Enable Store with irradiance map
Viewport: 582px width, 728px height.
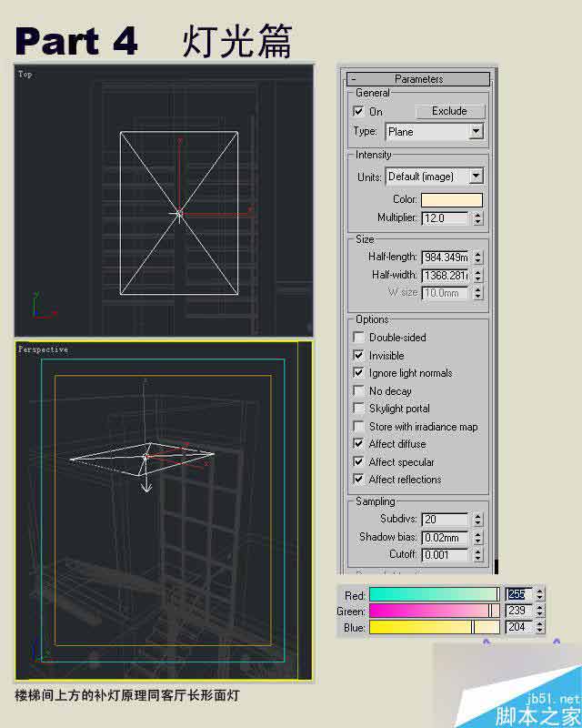[x=358, y=426]
